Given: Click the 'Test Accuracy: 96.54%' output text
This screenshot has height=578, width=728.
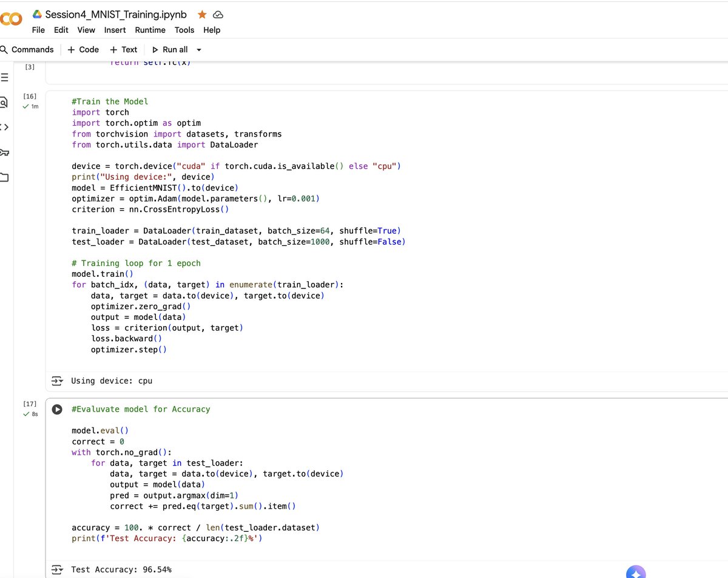Looking at the screenshot, I should click(121, 569).
